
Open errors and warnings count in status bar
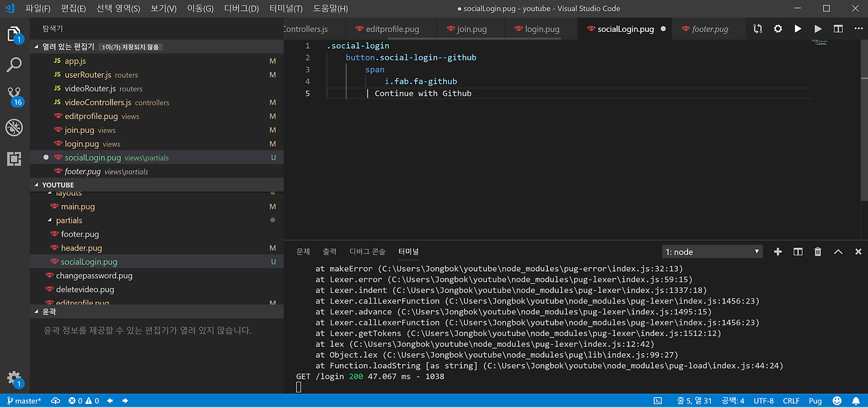[83, 401]
